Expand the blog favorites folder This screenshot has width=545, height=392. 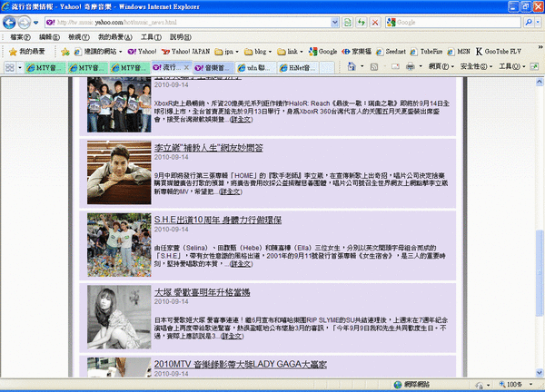258,52
